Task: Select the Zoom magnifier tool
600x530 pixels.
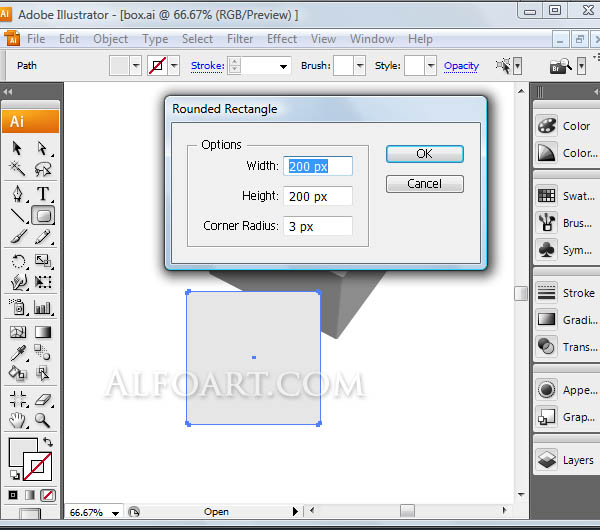Action: point(42,420)
